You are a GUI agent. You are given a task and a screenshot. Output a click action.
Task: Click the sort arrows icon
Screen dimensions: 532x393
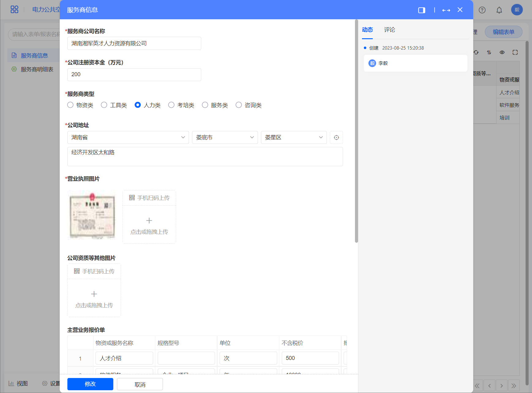point(489,52)
